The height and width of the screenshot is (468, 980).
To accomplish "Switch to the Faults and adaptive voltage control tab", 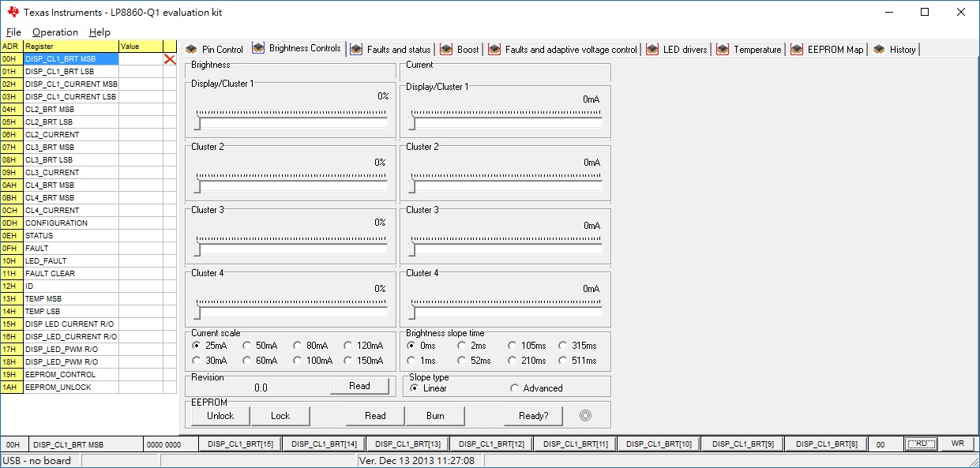I will (x=562, y=50).
